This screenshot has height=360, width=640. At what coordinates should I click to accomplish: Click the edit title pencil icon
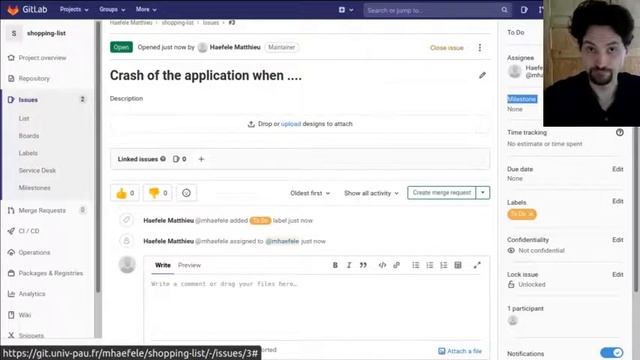click(x=482, y=75)
